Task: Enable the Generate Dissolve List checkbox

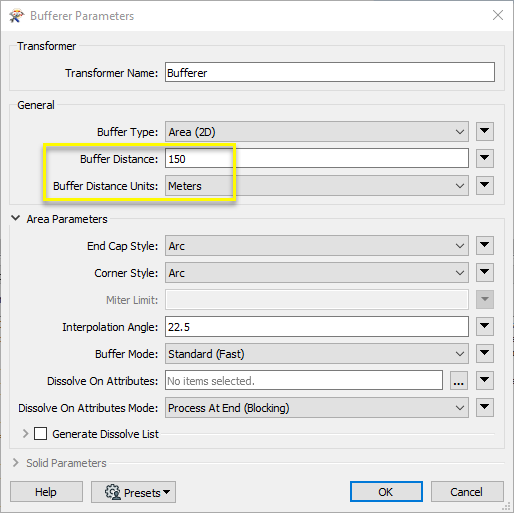Action: [40, 434]
